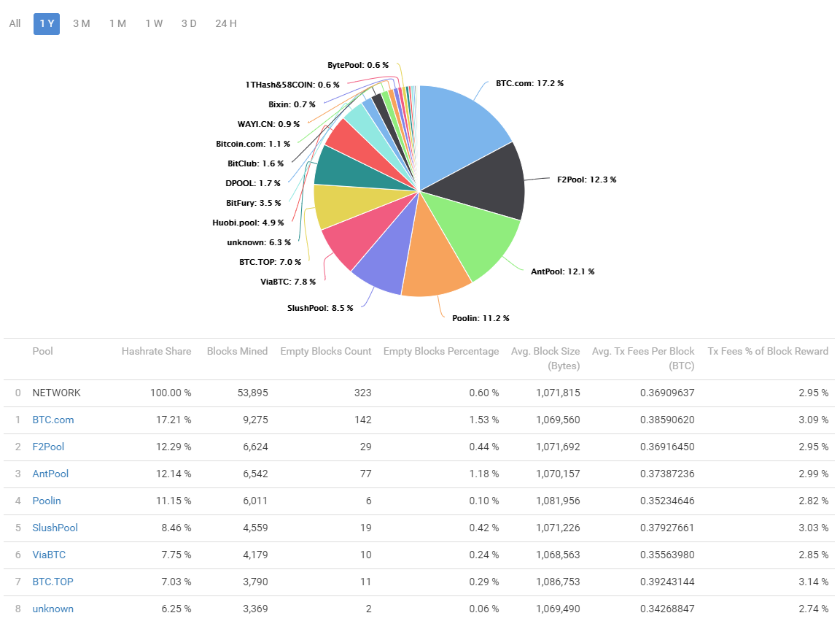Click the Avg. Block Size column header
This screenshot has height=621, width=840.
[545, 358]
